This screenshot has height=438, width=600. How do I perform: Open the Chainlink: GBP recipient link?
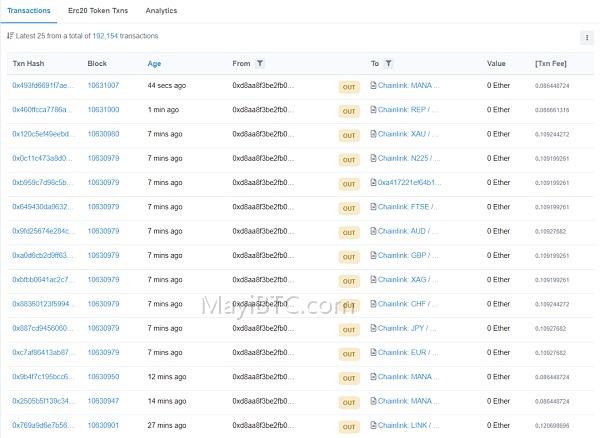coord(408,255)
